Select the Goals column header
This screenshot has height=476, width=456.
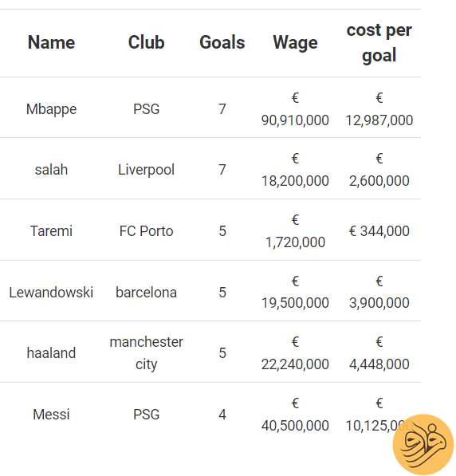click(x=222, y=42)
